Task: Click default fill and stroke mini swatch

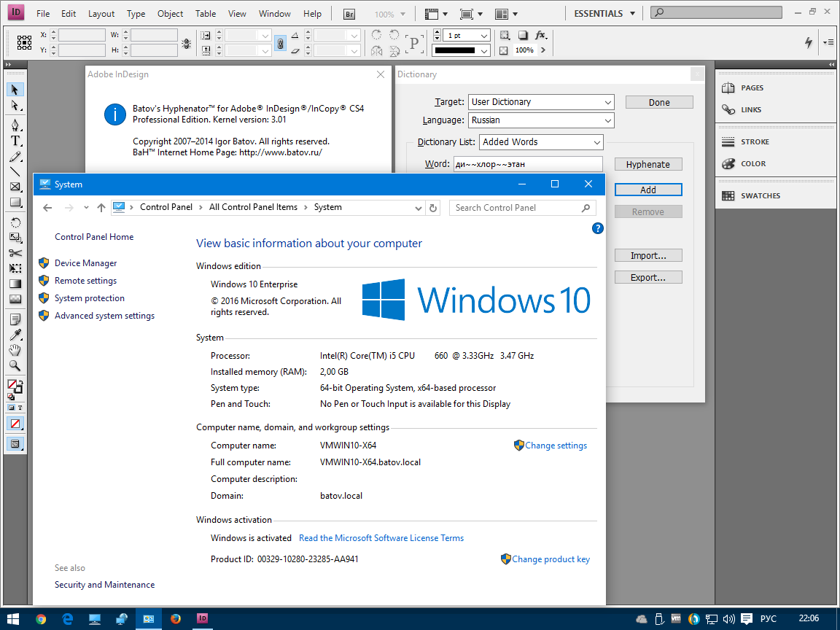Action: 11,397
